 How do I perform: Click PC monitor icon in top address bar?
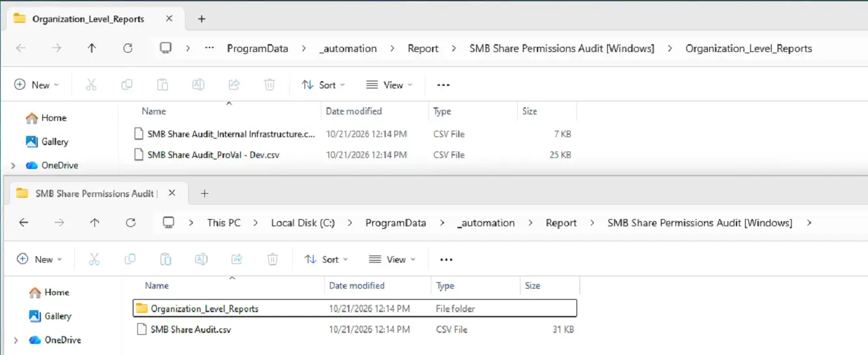(x=166, y=48)
